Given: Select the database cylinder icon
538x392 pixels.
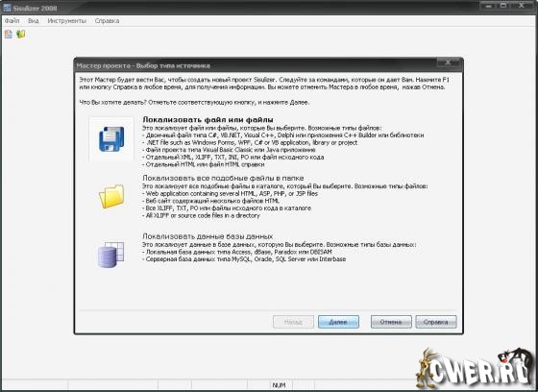Looking at the screenshot, I should tap(110, 255).
